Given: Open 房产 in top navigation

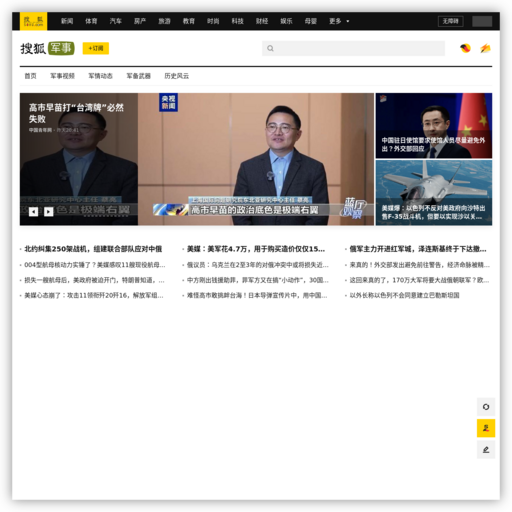Looking at the screenshot, I should click(140, 21).
